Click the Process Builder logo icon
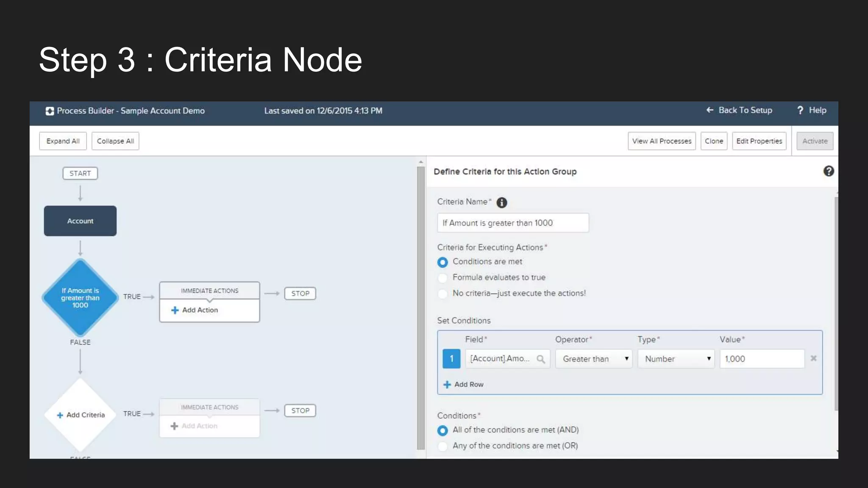The height and width of the screenshot is (488, 868). coord(50,111)
